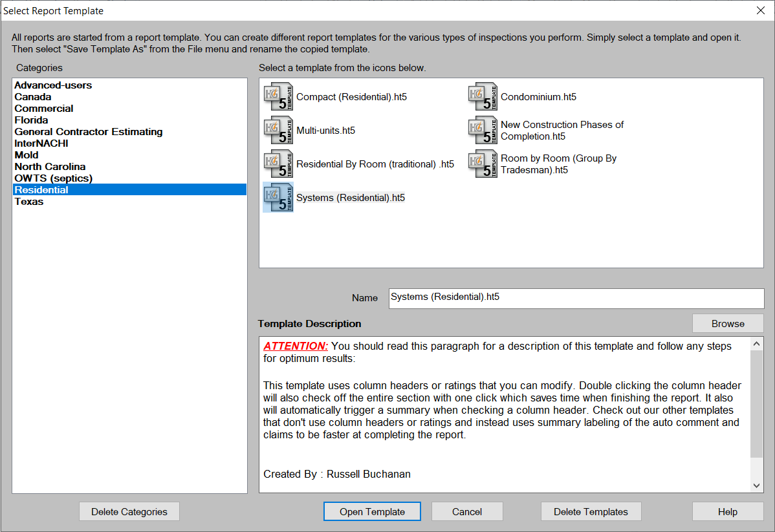The image size is (775, 532).
Task: Cancel the template selection dialog
Action: pyautogui.click(x=467, y=511)
